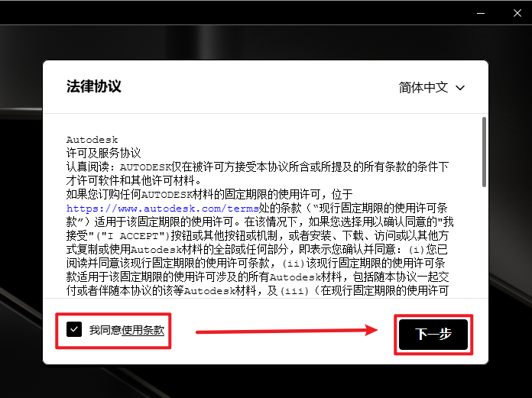
Task: Click the 认真阅读 paragraph in the agreement
Action: pyautogui.click(x=258, y=173)
